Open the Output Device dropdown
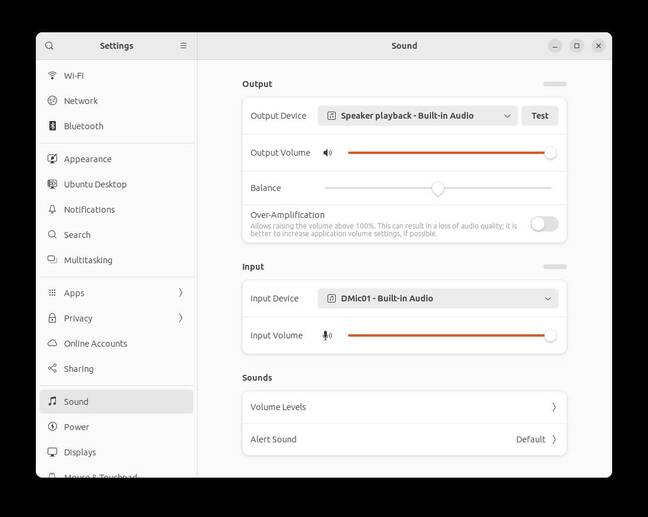Viewport: 648px width, 517px height. click(417, 116)
